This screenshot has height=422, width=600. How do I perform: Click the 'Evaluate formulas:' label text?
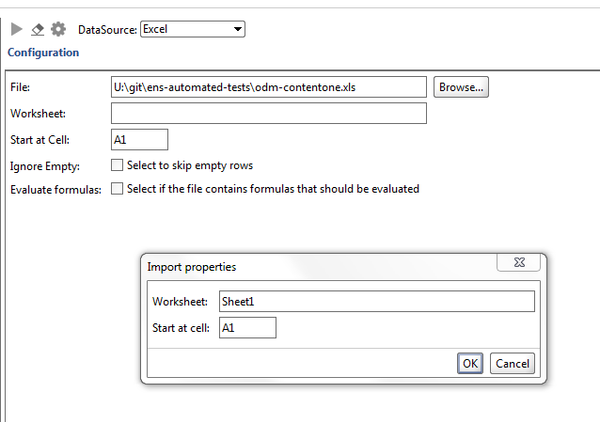pos(56,189)
